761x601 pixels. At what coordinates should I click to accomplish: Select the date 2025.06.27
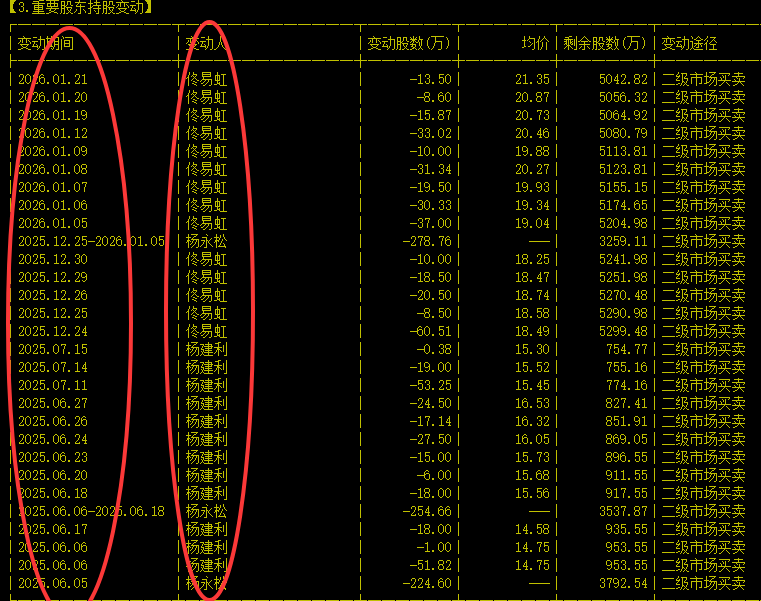click(53, 403)
